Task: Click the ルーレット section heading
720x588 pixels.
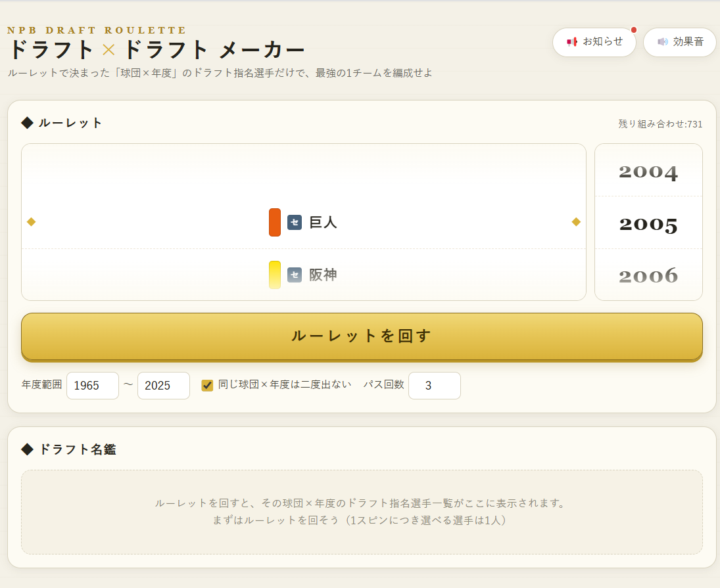Action: pyautogui.click(x=62, y=123)
